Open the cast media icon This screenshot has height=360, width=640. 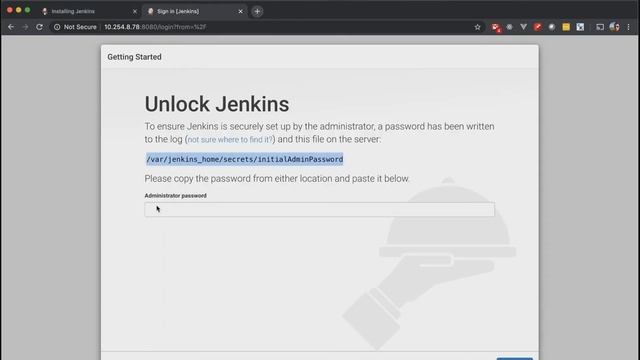(x=600, y=27)
